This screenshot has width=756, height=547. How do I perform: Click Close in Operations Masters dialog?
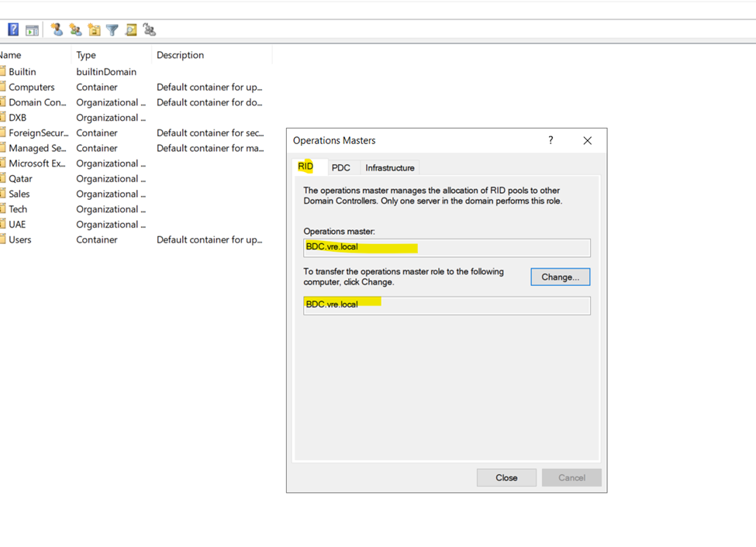[x=506, y=477]
